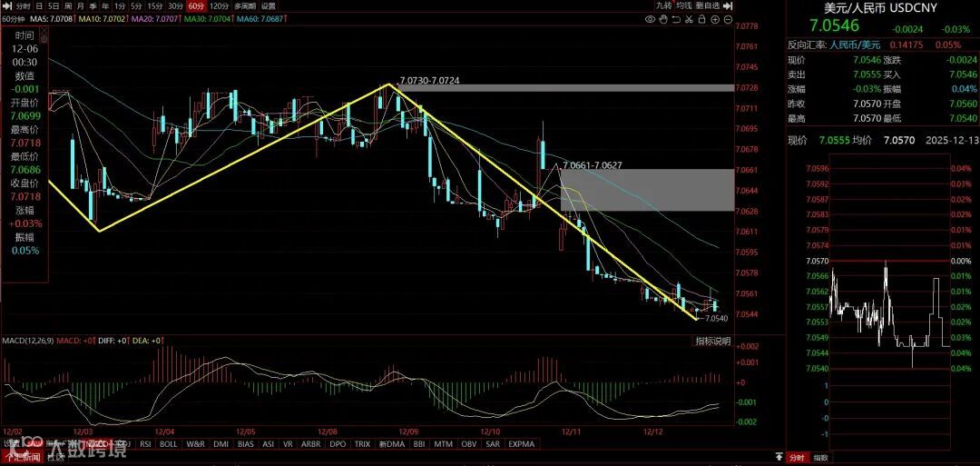
Task: Switch indicator to BOLL
Action: tap(168, 444)
